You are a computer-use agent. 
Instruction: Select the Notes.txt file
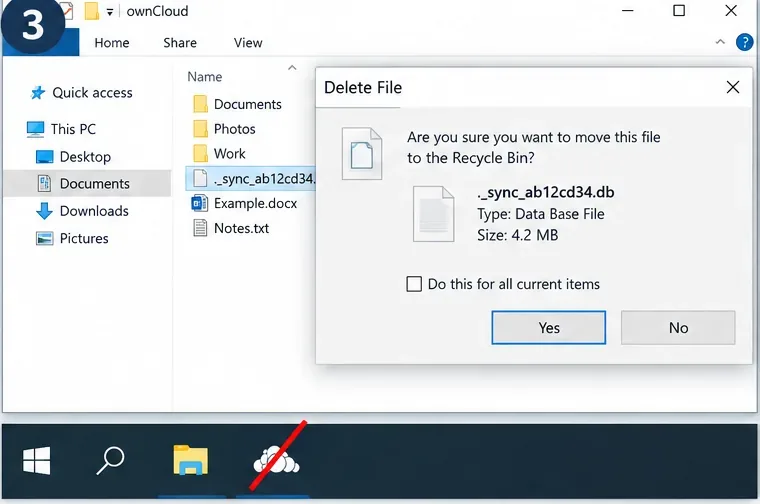click(x=241, y=228)
